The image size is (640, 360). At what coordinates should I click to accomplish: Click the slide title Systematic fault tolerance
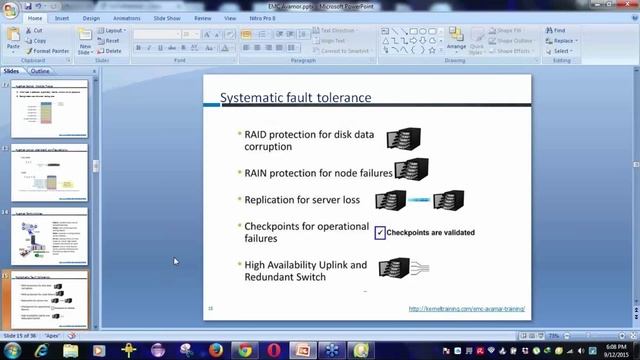[296, 98]
